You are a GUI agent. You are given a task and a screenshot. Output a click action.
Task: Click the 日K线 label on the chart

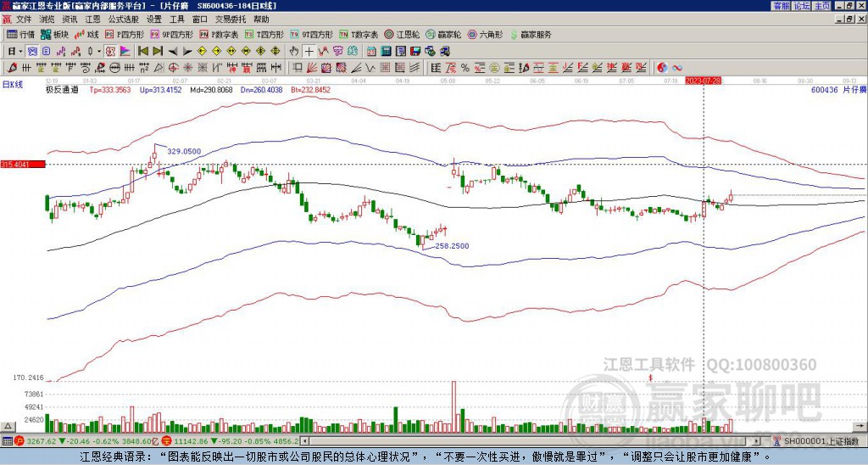click(14, 85)
